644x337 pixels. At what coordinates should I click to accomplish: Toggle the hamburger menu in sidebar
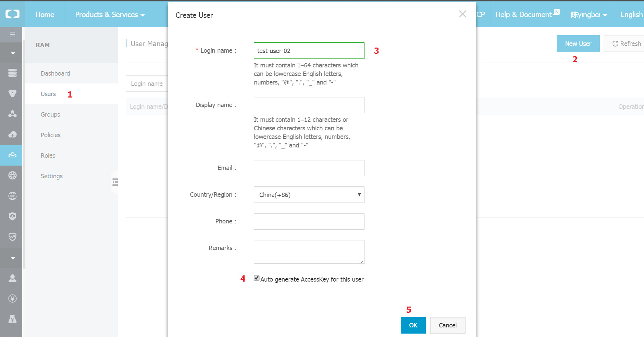click(x=12, y=35)
